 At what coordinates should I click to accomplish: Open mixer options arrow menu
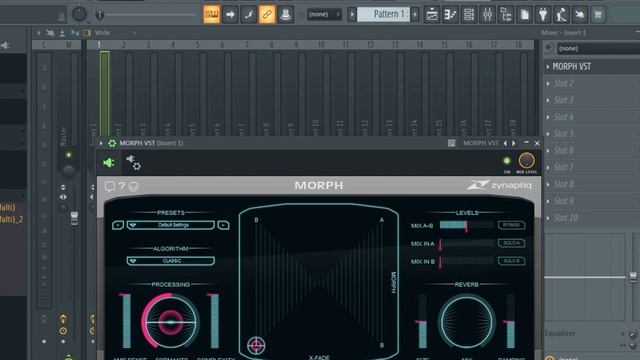click(x=39, y=33)
